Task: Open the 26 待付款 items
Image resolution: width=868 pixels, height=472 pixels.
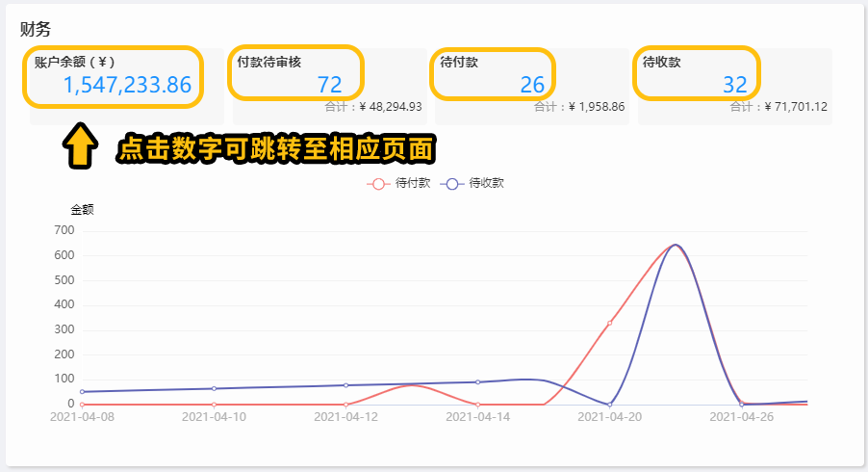Action: (532, 85)
